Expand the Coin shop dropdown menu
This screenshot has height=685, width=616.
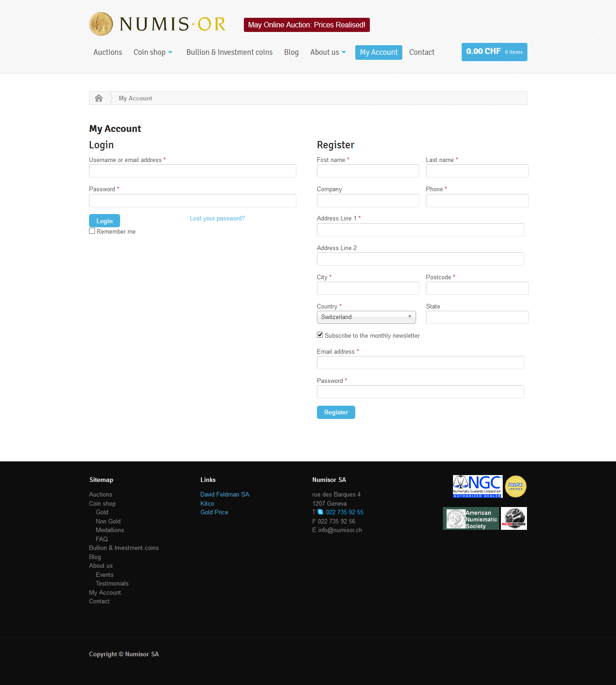153,52
